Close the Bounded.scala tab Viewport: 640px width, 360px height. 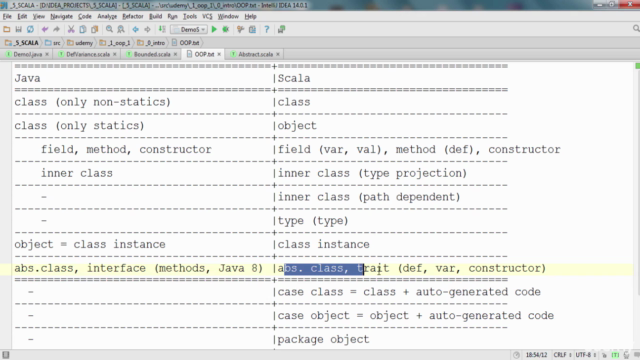(x=176, y=54)
